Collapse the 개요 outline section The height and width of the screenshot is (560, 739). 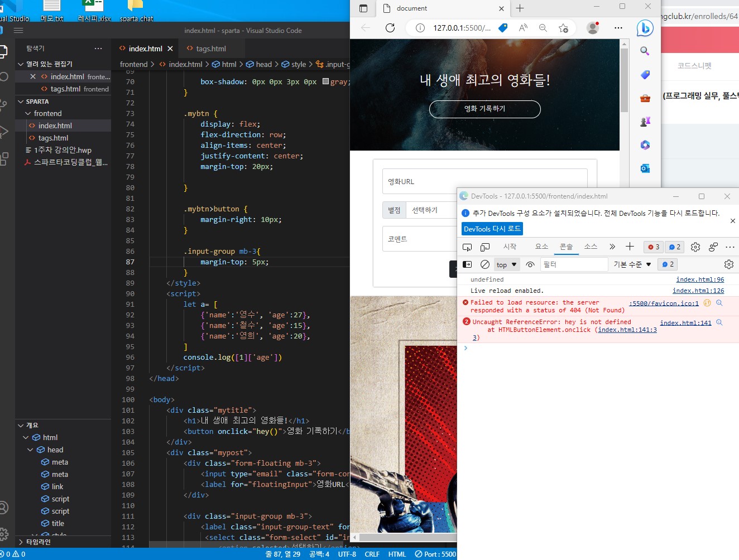pos(21,425)
